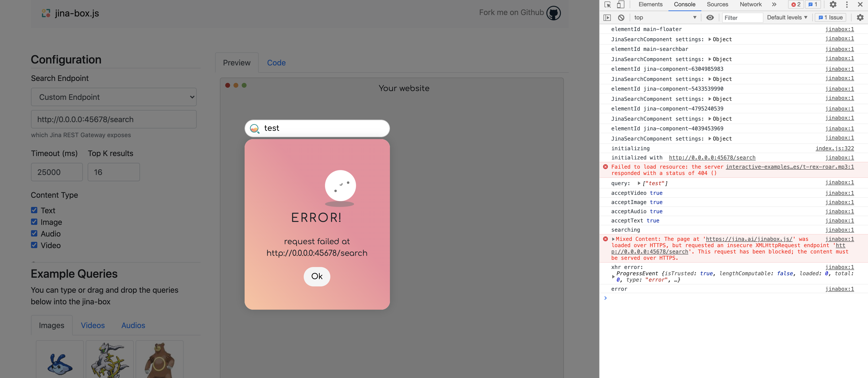Toggle the device toolbar icon in DevTools
868x378 pixels.
pyautogui.click(x=620, y=4)
